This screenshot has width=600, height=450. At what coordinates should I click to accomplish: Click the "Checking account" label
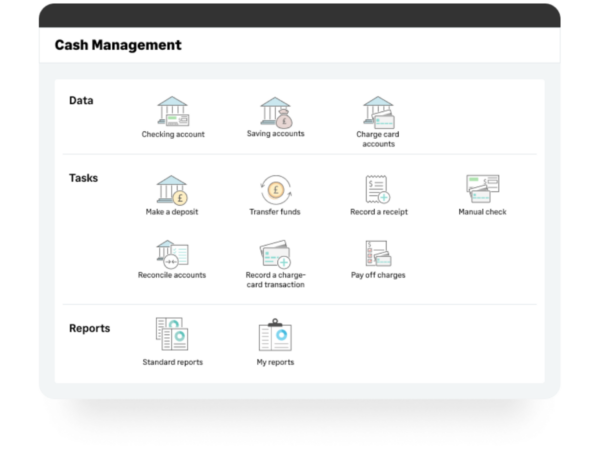[x=173, y=134]
